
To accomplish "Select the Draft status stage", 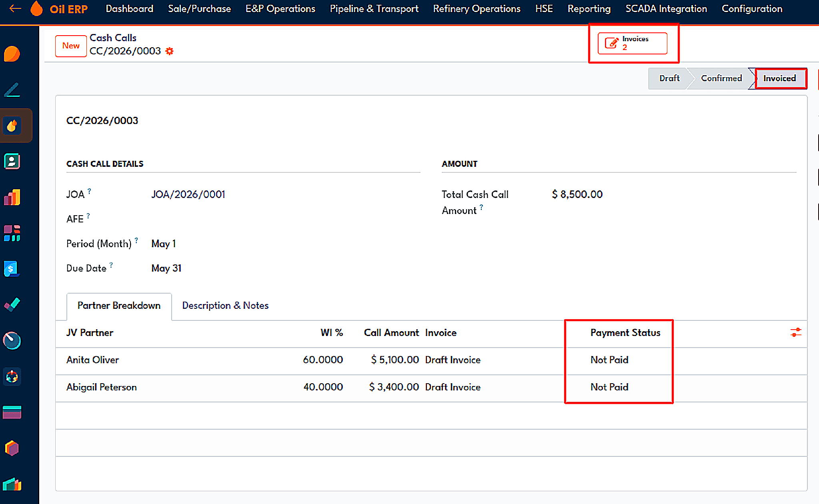I will coord(669,78).
